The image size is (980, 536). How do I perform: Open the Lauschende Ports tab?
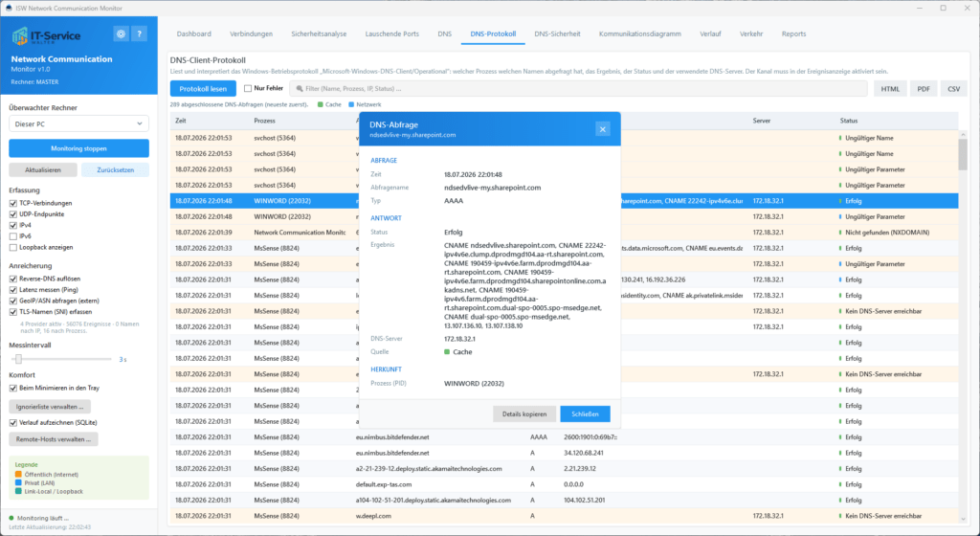pos(391,33)
